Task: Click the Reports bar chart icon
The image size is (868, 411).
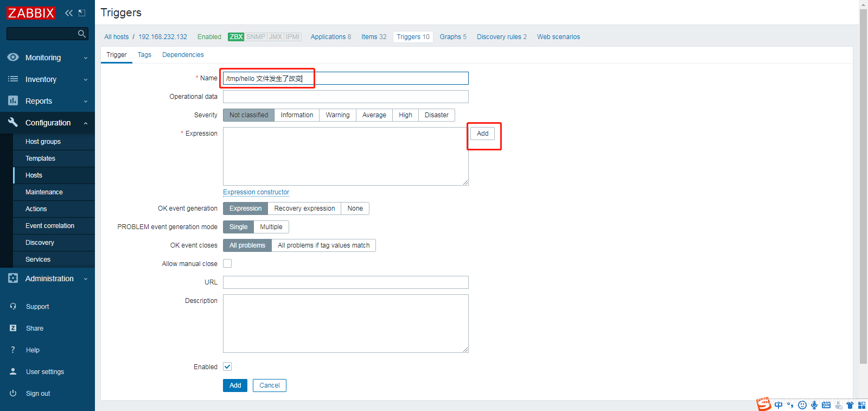Action: 13,100
